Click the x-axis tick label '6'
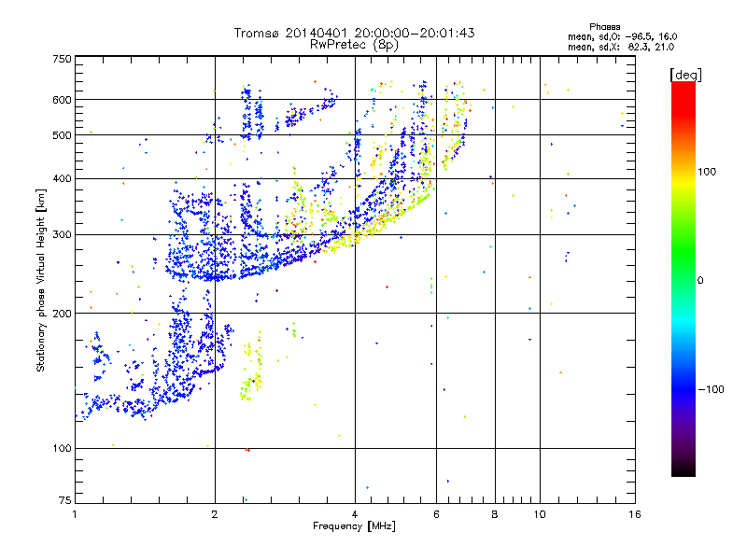 click(x=436, y=514)
